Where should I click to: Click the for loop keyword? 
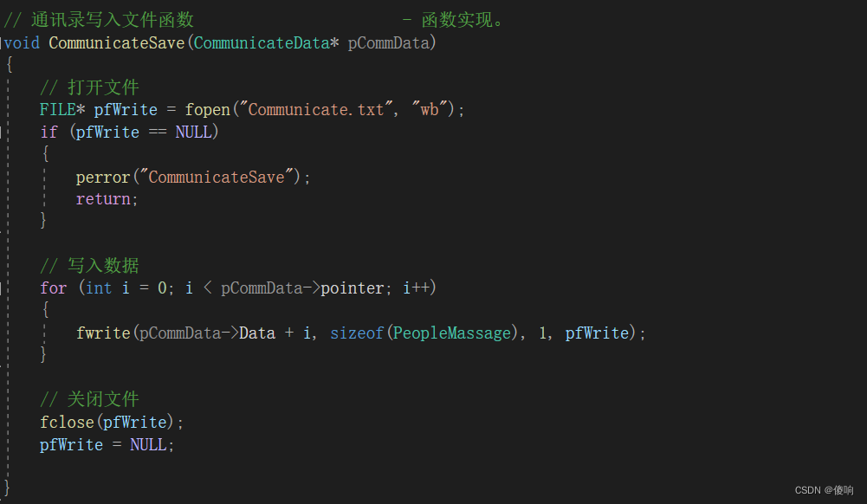pyautogui.click(x=53, y=288)
